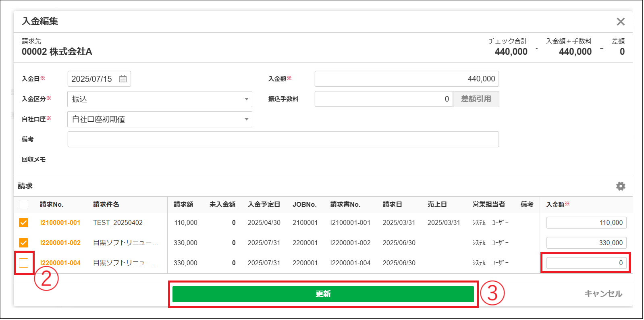Open invoice link I2100001-001
Viewport: 644px width, 320px height.
tap(60, 222)
